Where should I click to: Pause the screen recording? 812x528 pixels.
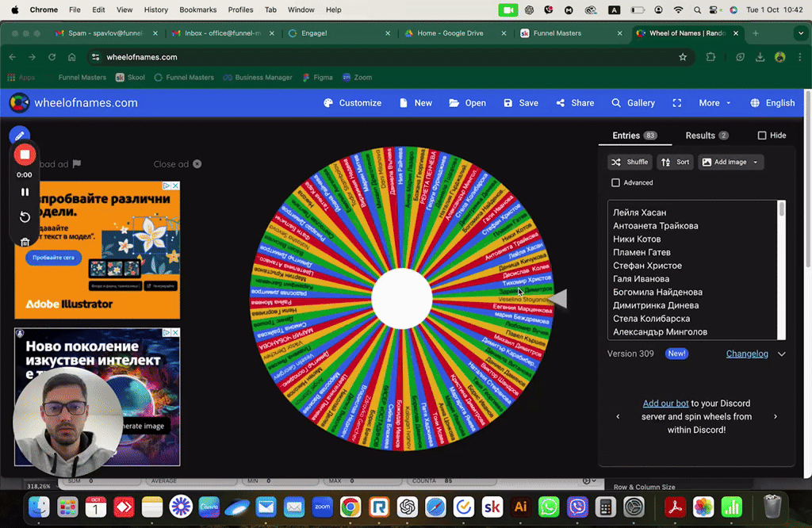(x=25, y=192)
